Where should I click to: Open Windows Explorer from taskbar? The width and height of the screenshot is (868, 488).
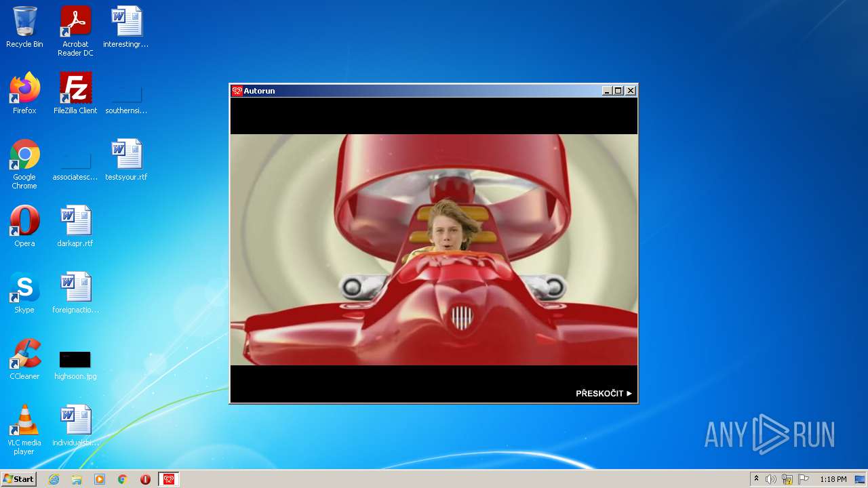[77, 479]
